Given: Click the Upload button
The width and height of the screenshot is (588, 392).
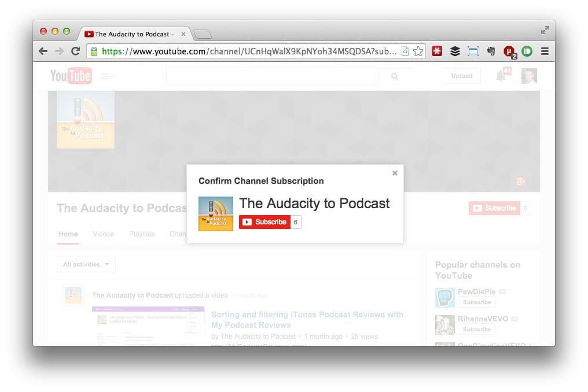Looking at the screenshot, I should tap(462, 76).
